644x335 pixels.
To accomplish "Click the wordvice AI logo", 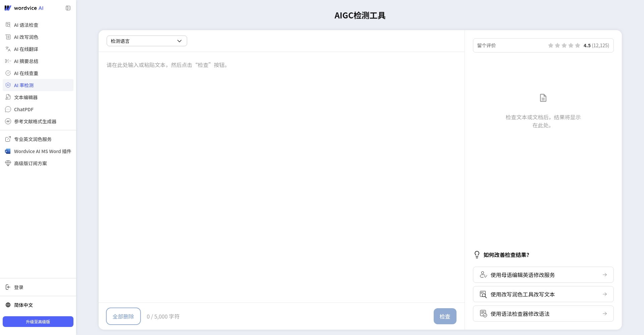I will click(x=24, y=8).
